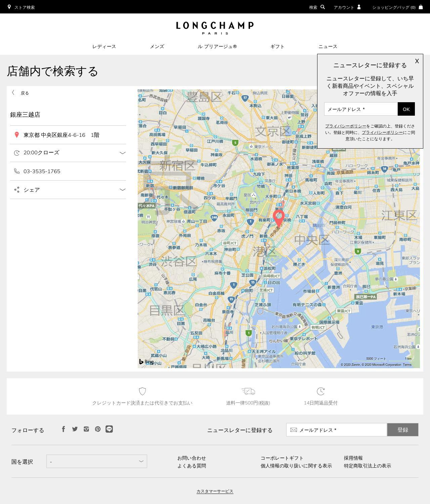Click address 東京都 中央区銀座4-6-16 1階
This screenshot has height=504, width=430.
pyautogui.click(x=61, y=135)
